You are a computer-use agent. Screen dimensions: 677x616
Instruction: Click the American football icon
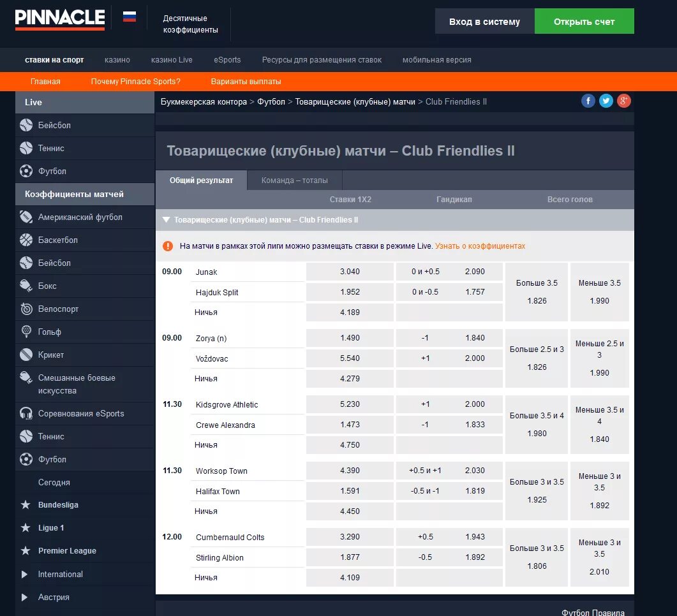[x=26, y=217]
